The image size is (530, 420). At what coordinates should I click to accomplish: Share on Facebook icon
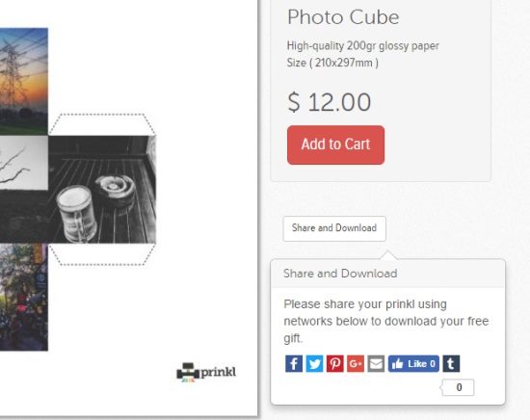294,363
